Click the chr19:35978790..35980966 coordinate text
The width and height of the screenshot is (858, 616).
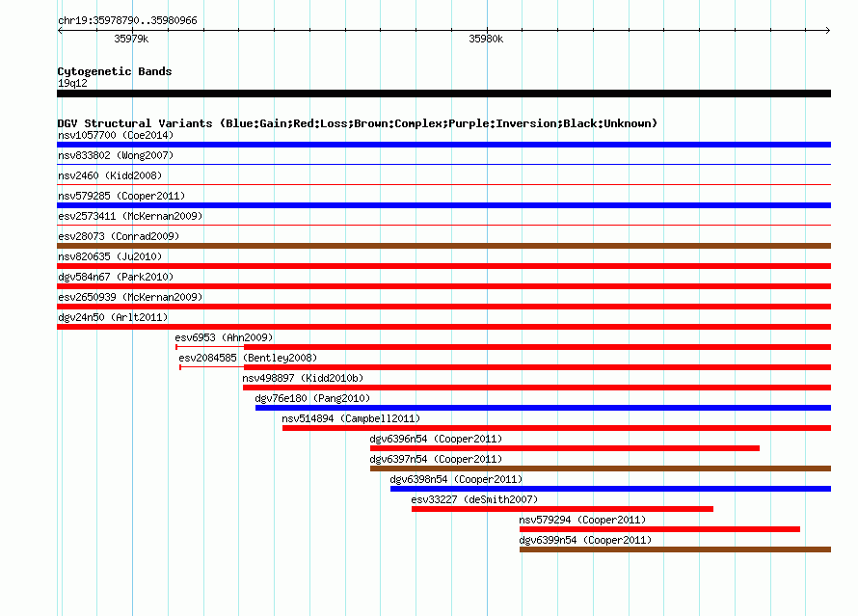127,20
